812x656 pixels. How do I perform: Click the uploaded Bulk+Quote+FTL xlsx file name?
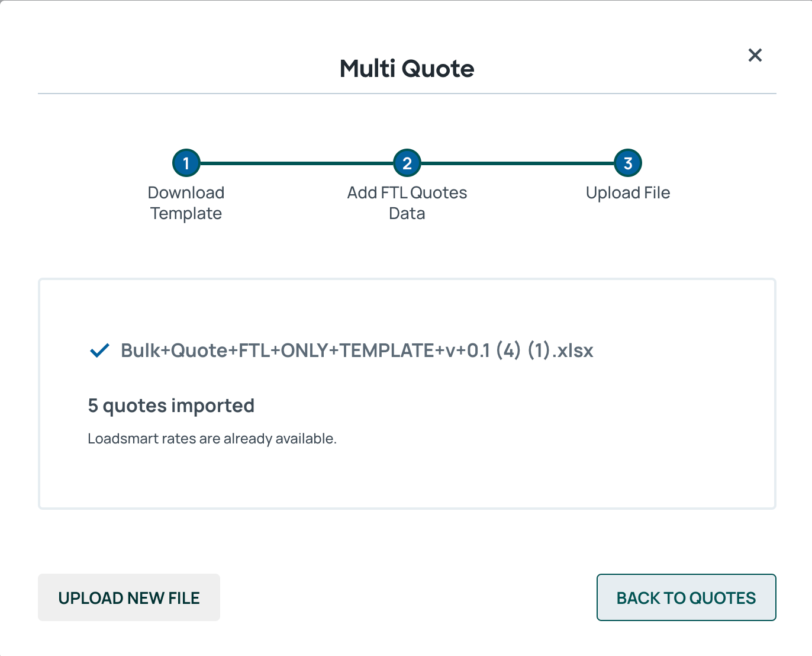click(357, 350)
